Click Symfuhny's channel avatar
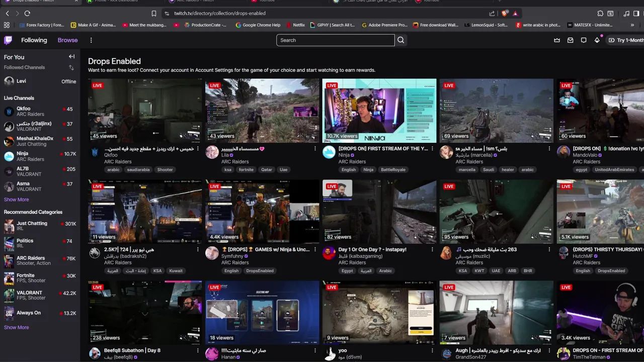 (x=212, y=253)
